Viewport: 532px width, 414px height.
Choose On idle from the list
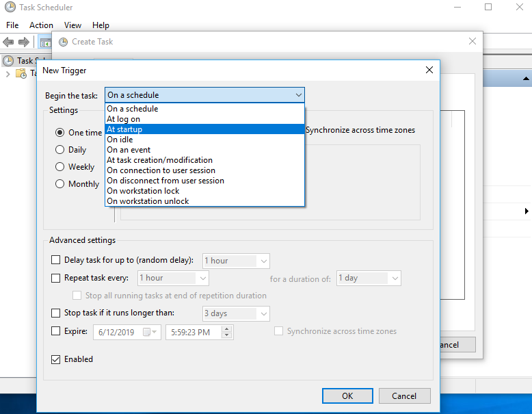204,139
